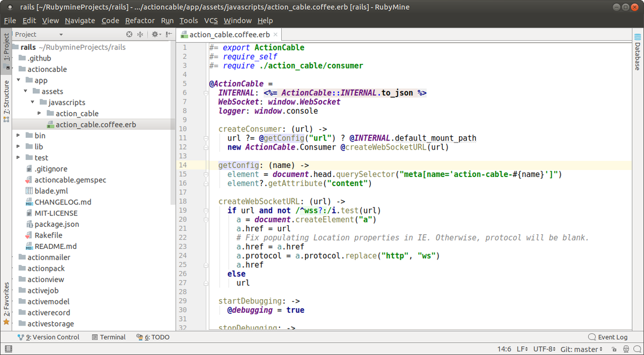Place cursor on startDebugging line in editor
644x355 pixels.
(x=259, y=301)
